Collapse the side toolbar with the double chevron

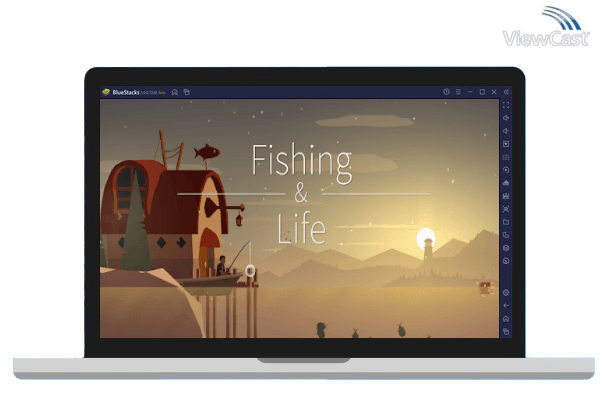506,92
